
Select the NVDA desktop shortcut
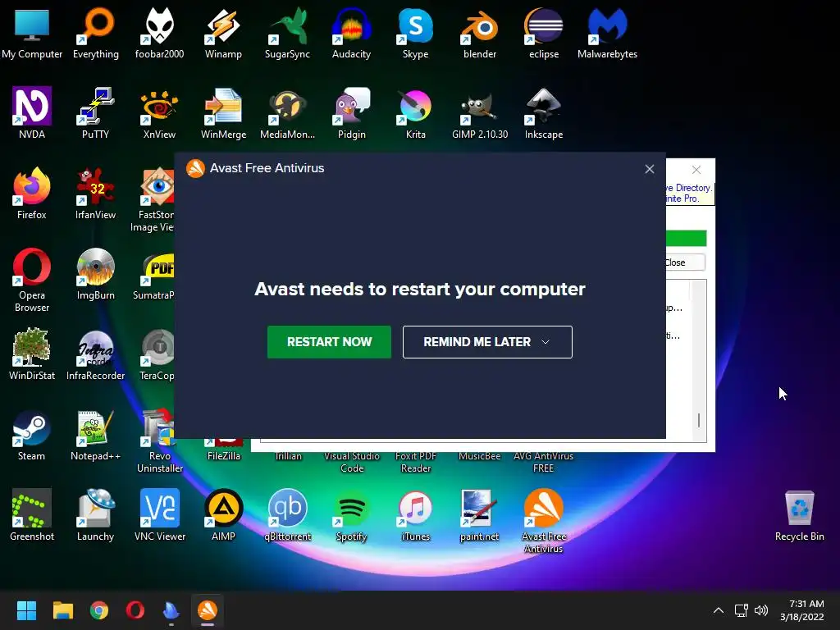pos(32,113)
